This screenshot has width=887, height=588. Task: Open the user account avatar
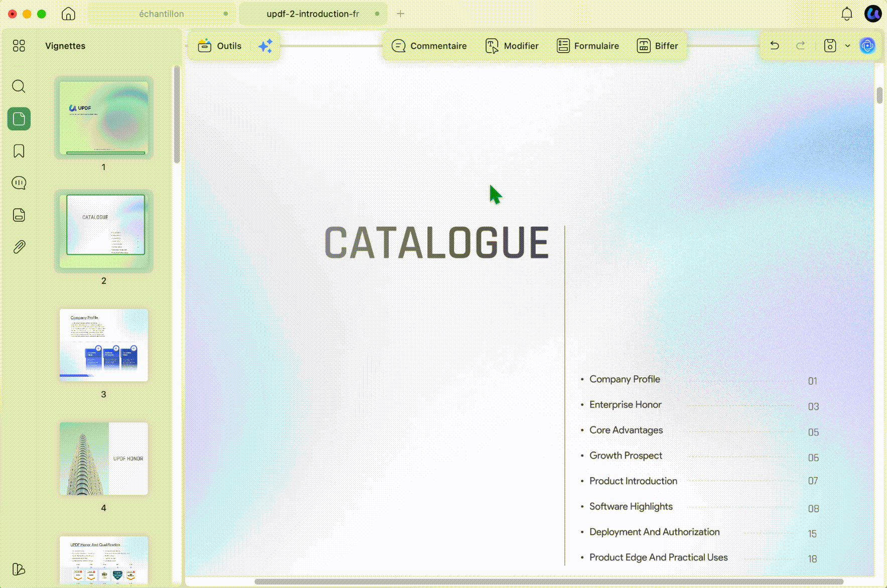(873, 14)
